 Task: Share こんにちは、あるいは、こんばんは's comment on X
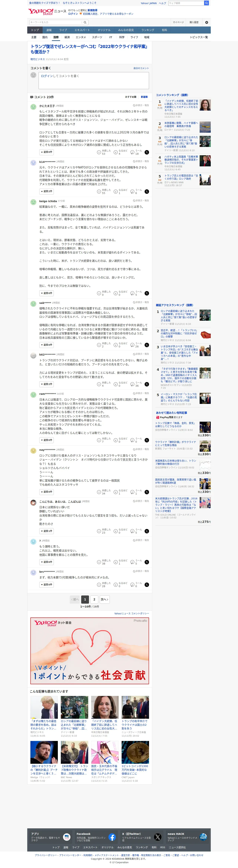click(x=147, y=531)
